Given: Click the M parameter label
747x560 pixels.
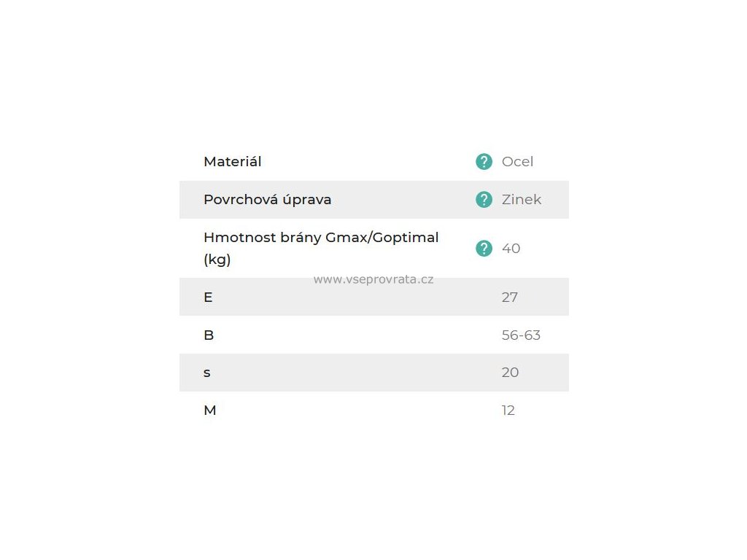Looking at the screenshot, I should (209, 411).
